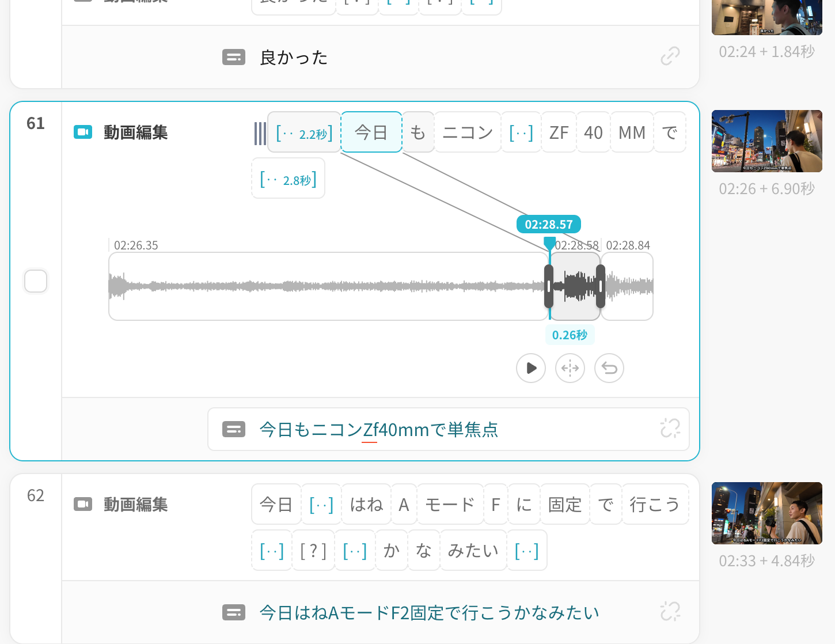Click the video camera icon in clip 61
Viewport: 835px width, 644px height.
tap(83, 132)
